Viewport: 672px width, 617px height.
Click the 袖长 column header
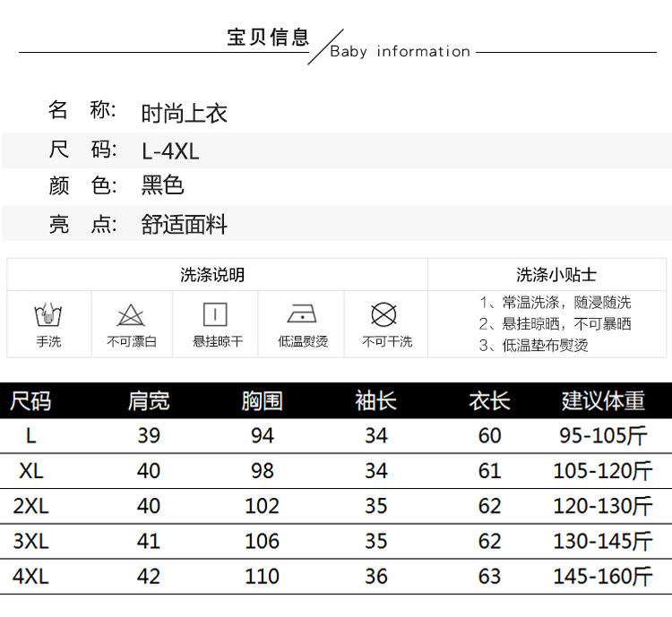coord(375,401)
